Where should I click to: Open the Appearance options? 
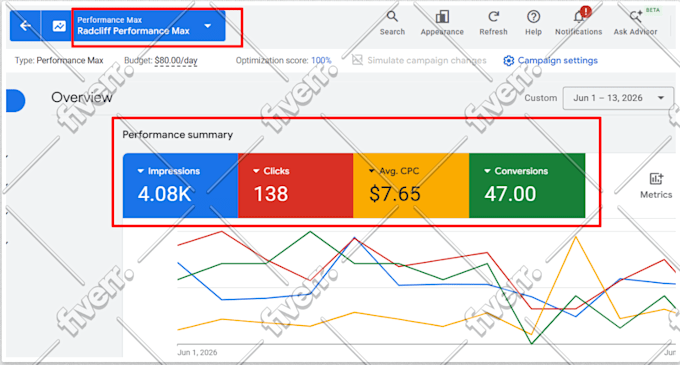(x=442, y=23)
